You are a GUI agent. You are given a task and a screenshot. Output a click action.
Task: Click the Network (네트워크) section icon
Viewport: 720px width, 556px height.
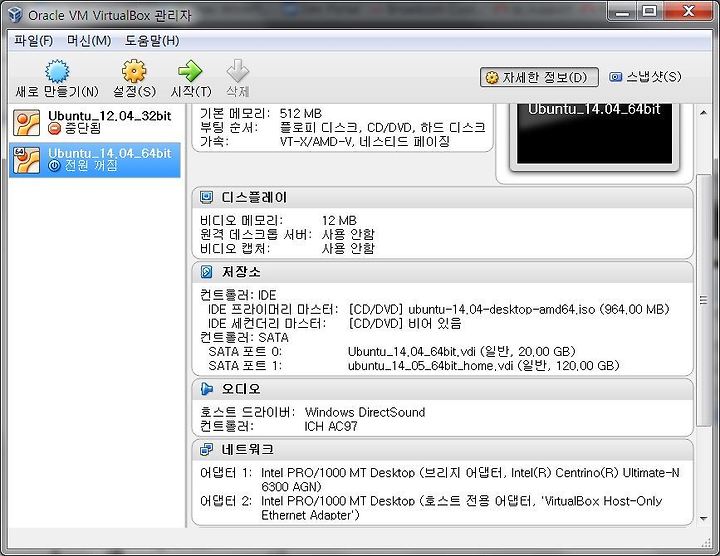click(206, 449)
